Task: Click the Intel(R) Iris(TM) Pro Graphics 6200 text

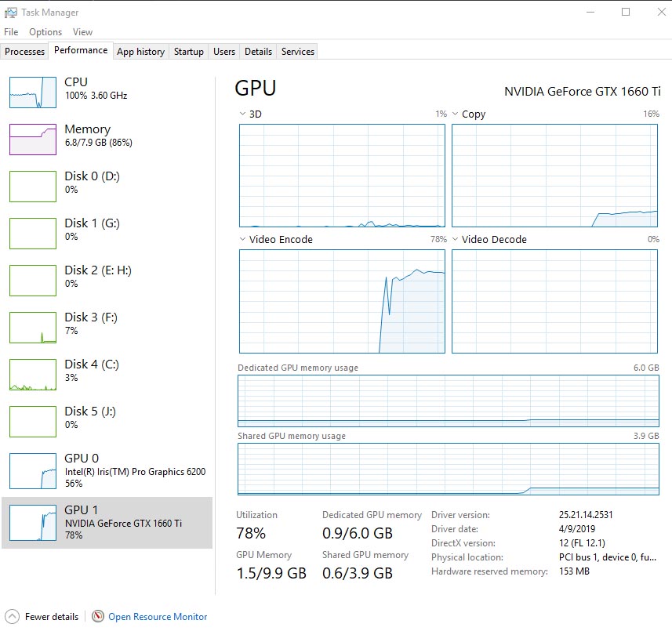Action: click(135, 472)
